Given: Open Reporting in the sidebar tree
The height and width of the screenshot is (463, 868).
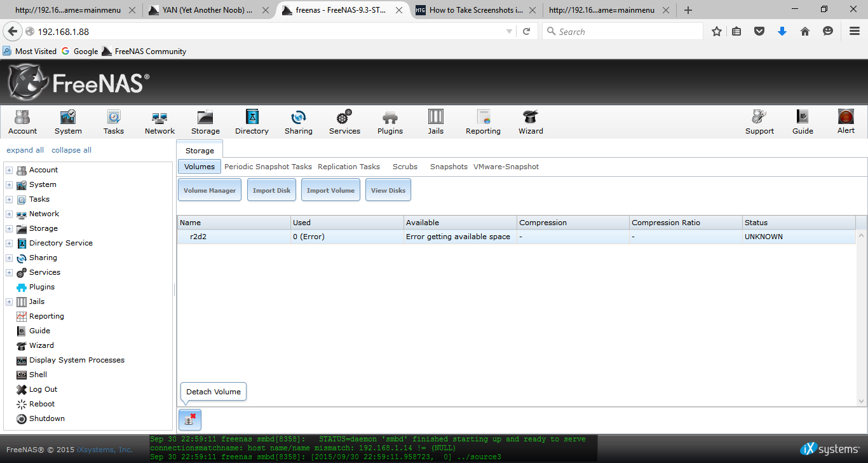Looking at the screenshot, I should tap(46, 316).
